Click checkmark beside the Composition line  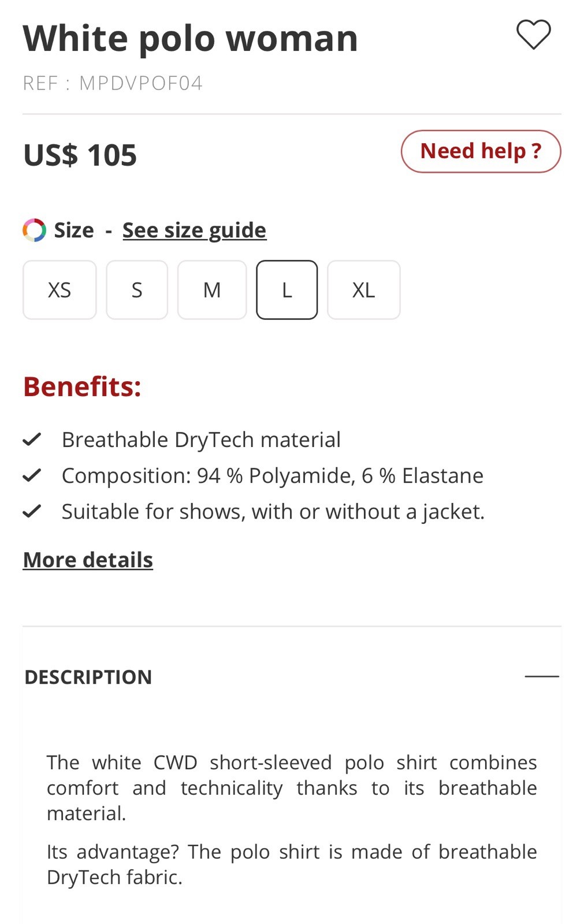point(32,475)
